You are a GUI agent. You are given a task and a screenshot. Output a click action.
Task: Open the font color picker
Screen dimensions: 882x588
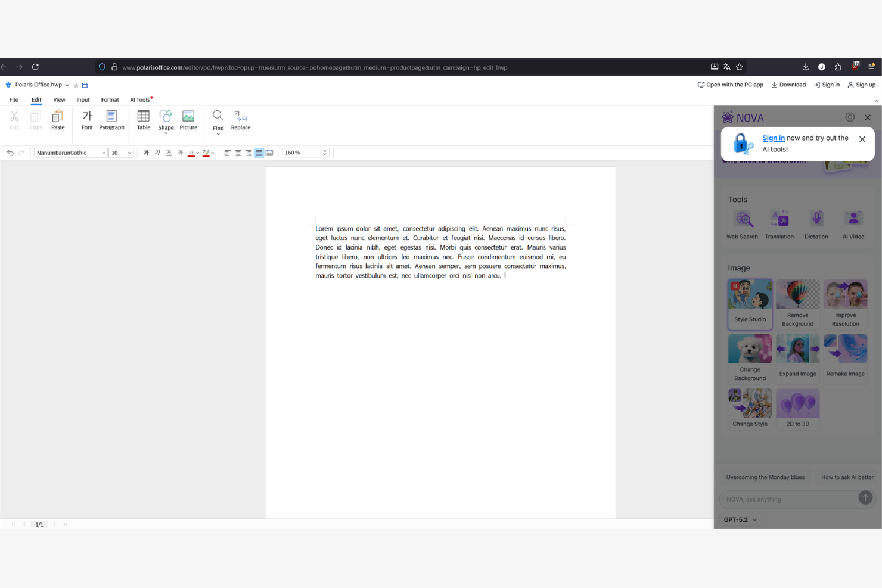[x=192, y=153]
